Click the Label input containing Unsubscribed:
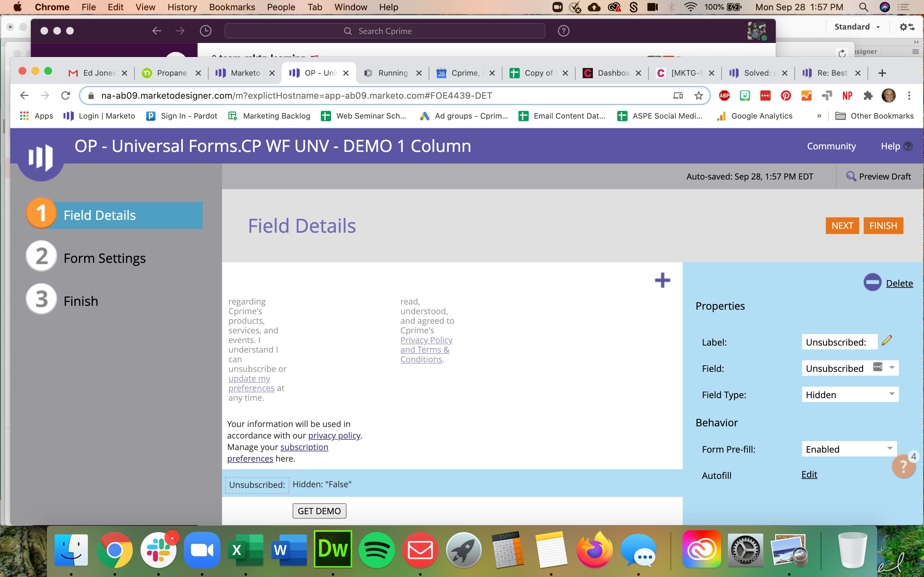The image size is (924, 577). point(839,342)
